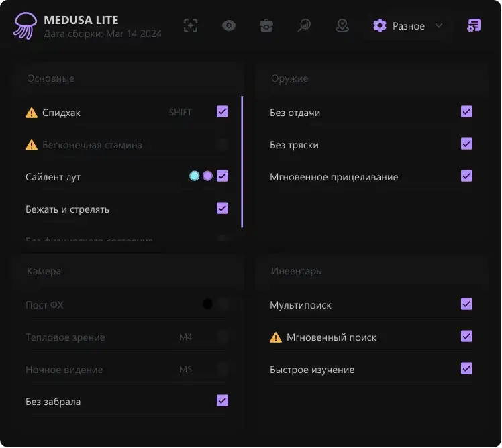Click the Основные panel purple scrollbar
The image size is (502, 448).
(x=242, y=162)
